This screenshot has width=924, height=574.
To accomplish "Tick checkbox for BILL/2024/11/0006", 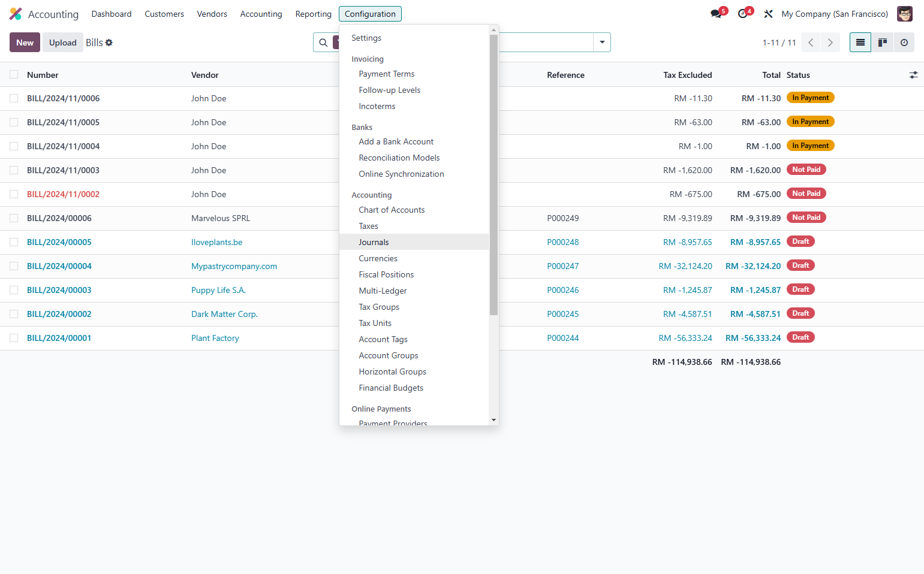I will pos(14,98).
